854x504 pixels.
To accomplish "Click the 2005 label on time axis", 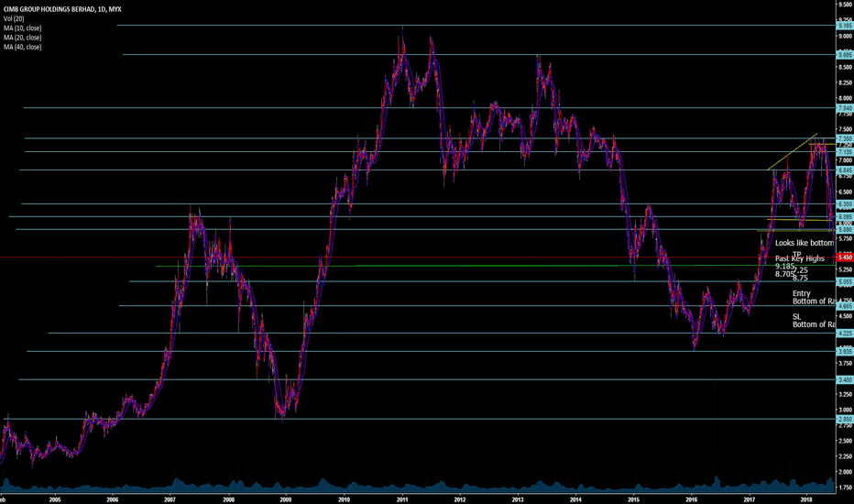I will tap(54, 499).
